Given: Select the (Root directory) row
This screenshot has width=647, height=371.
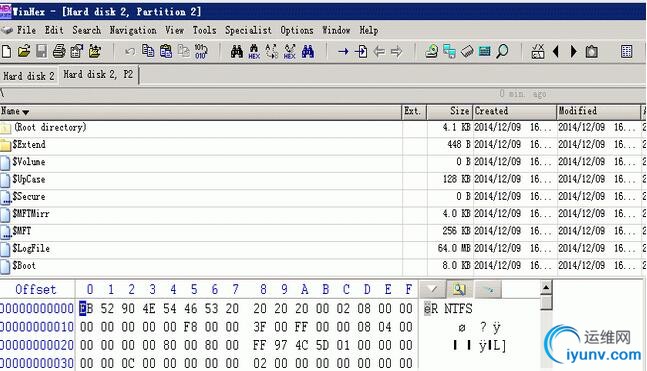Looking at the screenshot, I should pyautogui.click(x=322, y=128).
